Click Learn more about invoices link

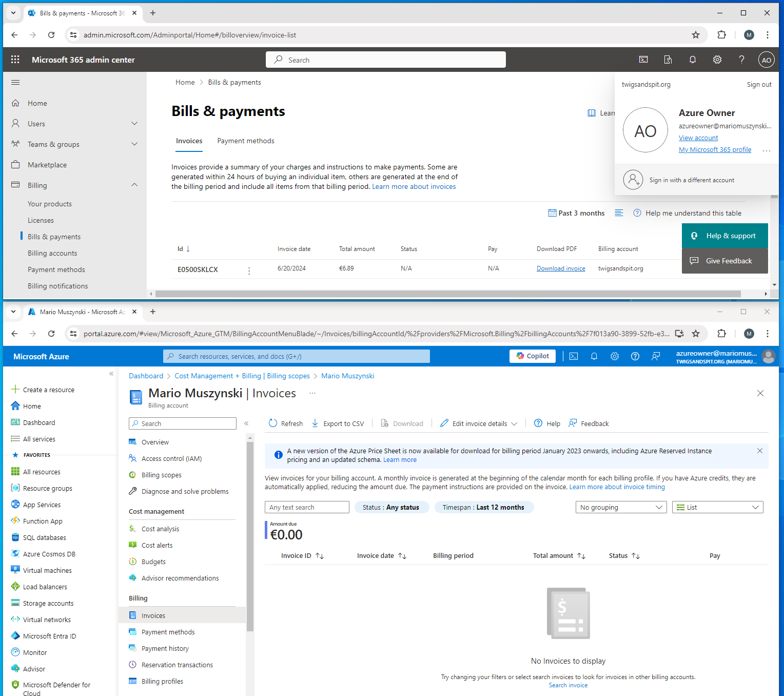[414, 186]
